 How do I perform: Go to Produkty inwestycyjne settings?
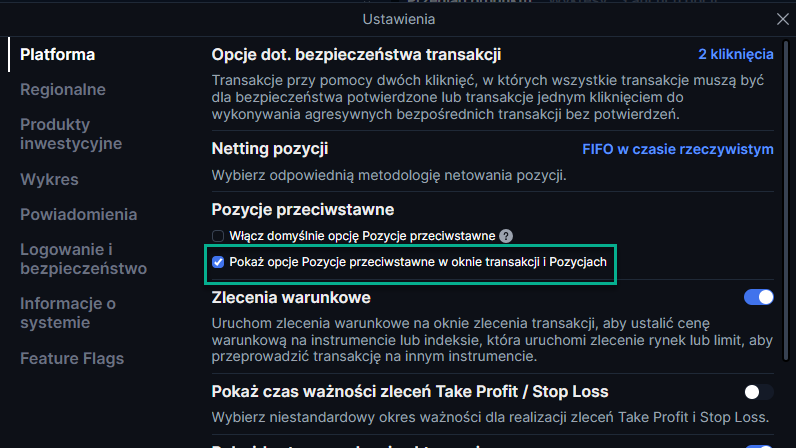pyautogui.click(x=71, y=134)
